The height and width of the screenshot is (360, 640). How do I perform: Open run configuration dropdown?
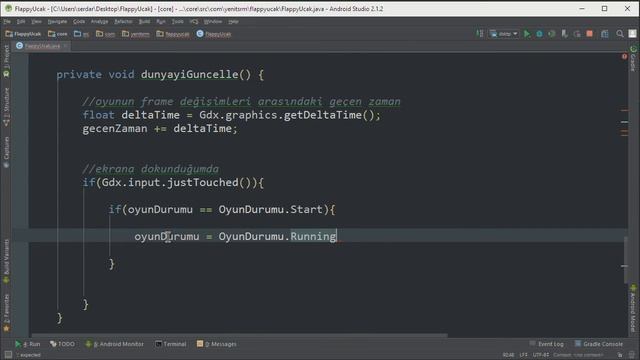[504, 34]
